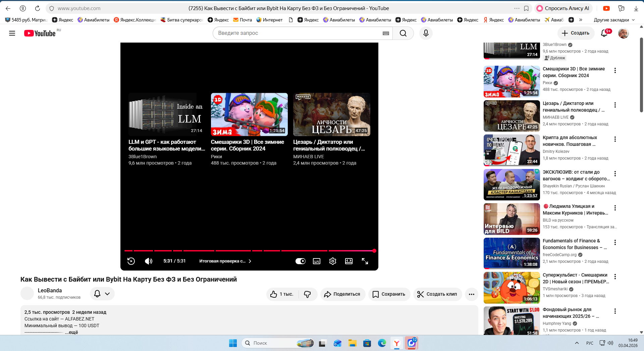Screen dimensions: 644x351
Task: Enter full screen mode
Action: pos(365,261)
